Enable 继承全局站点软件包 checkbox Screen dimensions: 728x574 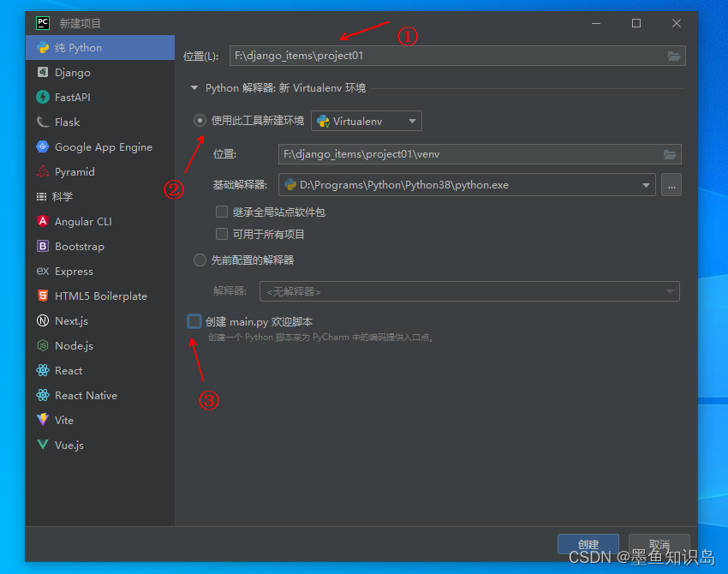222,212
